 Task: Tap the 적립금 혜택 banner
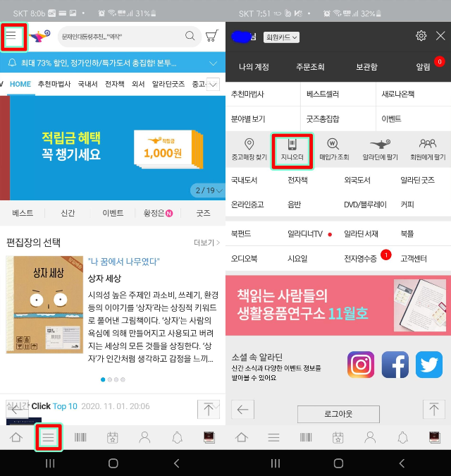113,148
